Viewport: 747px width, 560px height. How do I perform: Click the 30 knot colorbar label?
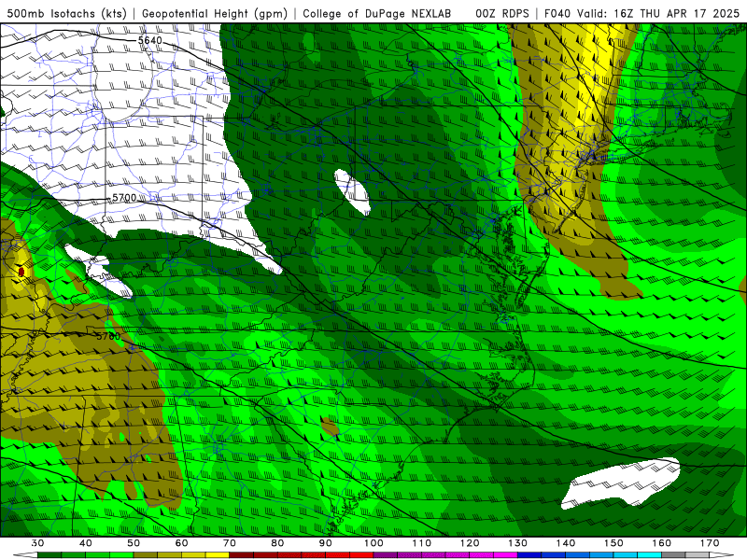37,543
